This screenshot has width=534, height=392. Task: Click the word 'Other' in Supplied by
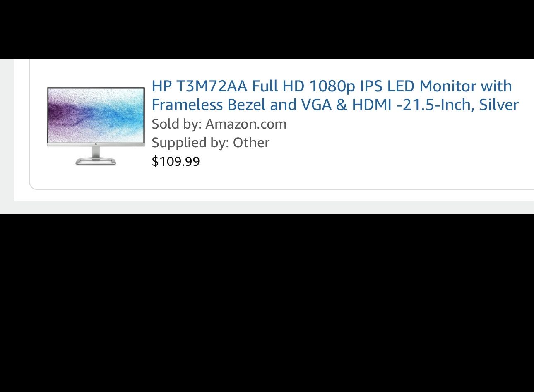coord(251,143)
